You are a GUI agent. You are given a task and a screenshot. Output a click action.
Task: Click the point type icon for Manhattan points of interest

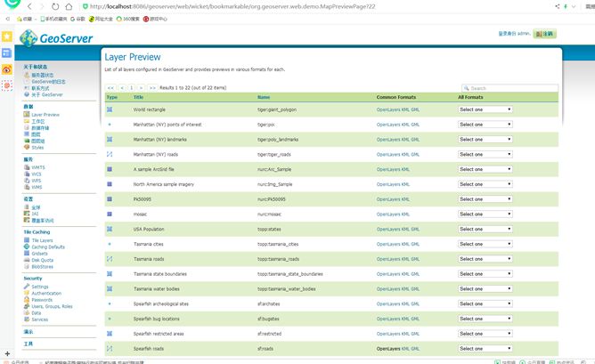coord(110,125)
